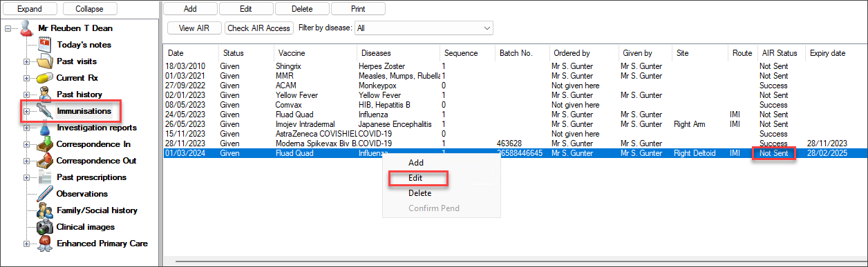This screenshot has width=868, height=267.
Task: Click the Investigation reports flask icon
Action: click(x=44, y=128)
